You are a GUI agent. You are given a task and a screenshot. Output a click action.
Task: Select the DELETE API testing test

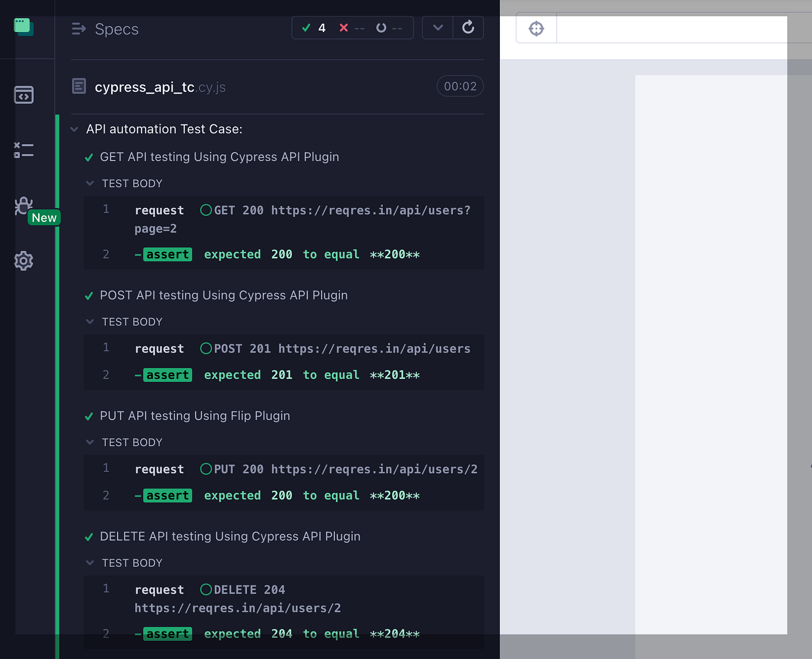(230, 537)
